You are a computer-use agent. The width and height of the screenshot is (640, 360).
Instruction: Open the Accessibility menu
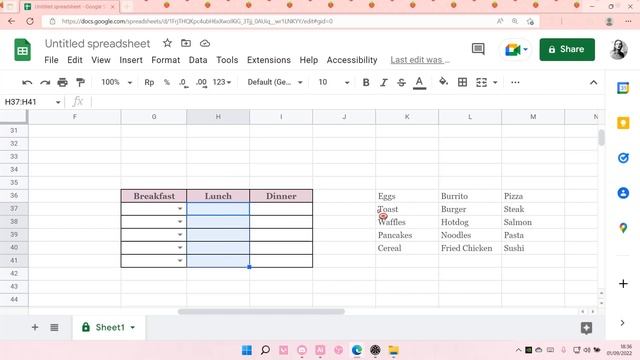[352, 60]
